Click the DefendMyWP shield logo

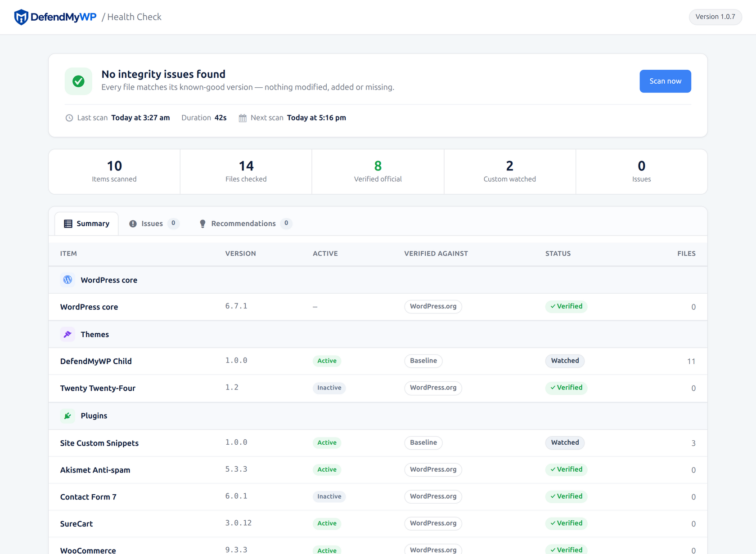pos(21,17)
